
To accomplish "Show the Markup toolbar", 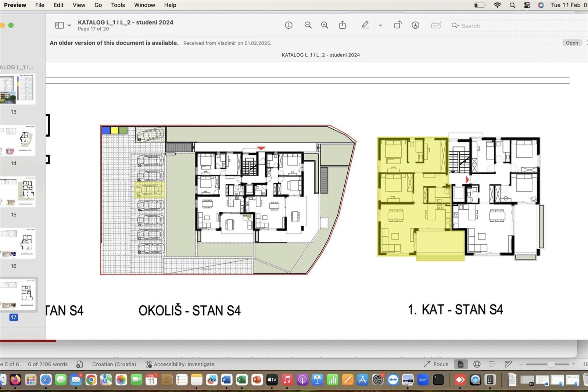I will [415, 25].
